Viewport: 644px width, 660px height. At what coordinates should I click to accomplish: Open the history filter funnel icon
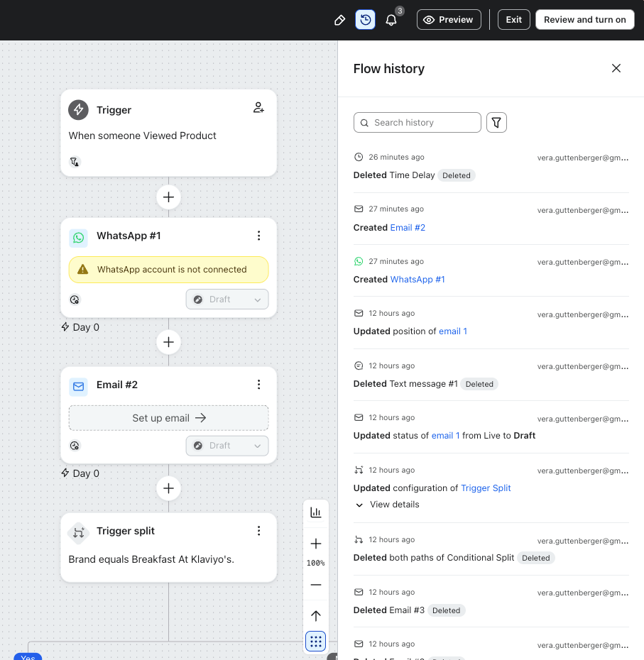pyautogui.click(x=496, y=123)
